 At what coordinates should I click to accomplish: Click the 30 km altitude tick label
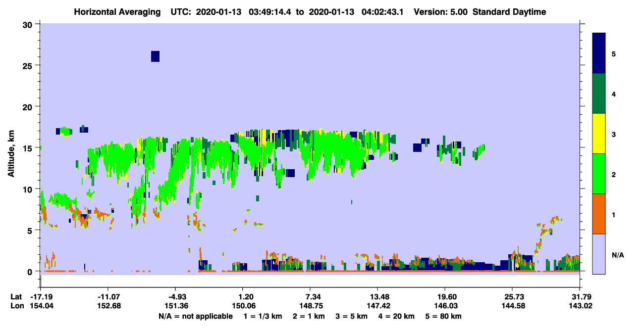29,24
